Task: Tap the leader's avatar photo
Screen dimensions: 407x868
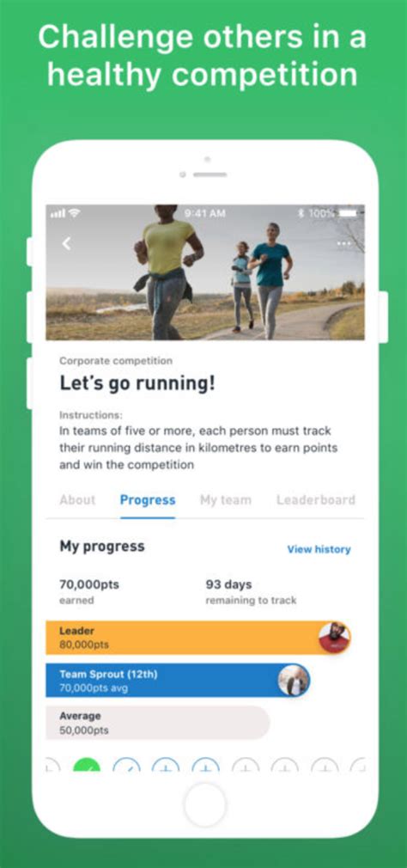Action: (x=335, y=638)
